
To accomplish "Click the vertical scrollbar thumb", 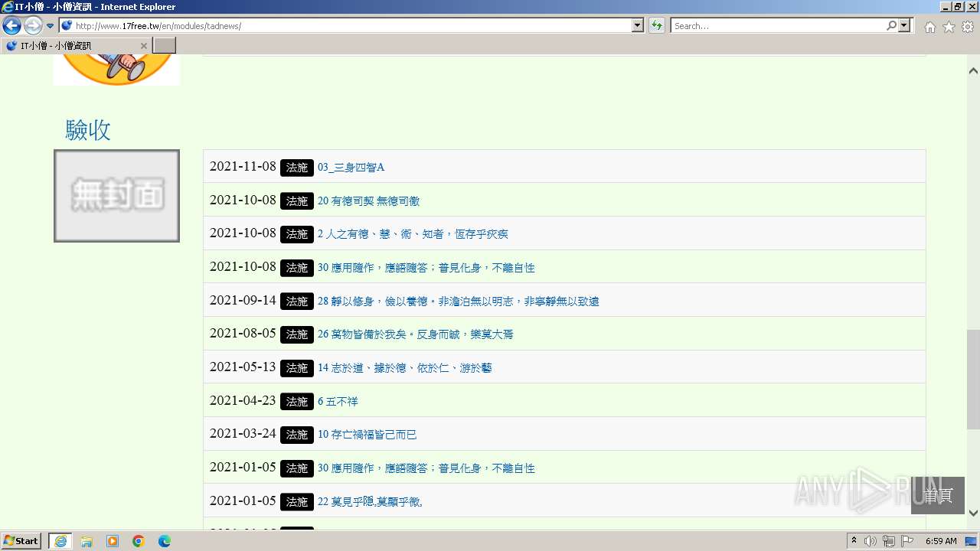I will coord(973,380).
